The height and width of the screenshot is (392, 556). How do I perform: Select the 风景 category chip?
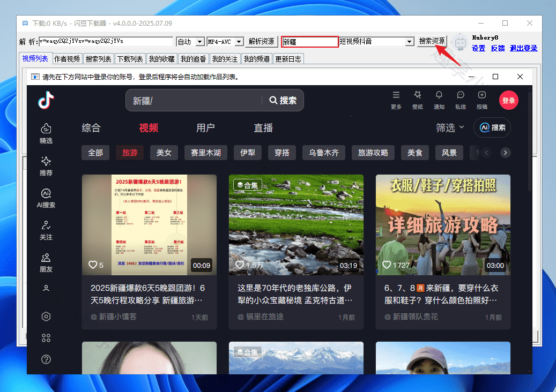click(449, 153)
